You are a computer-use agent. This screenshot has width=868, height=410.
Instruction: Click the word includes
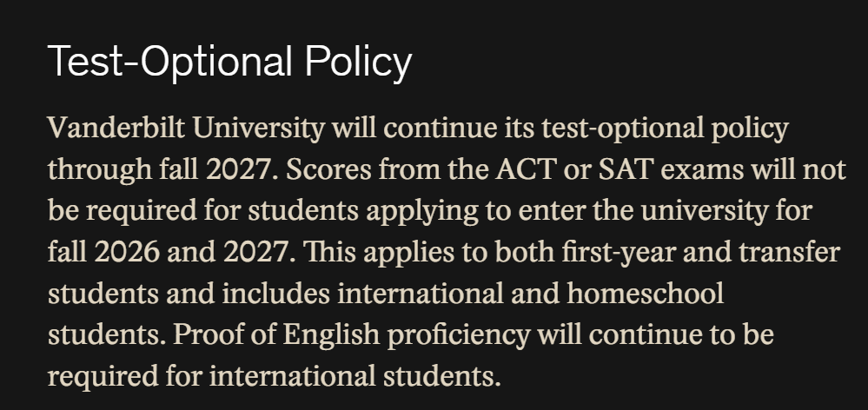coord(268,294)
